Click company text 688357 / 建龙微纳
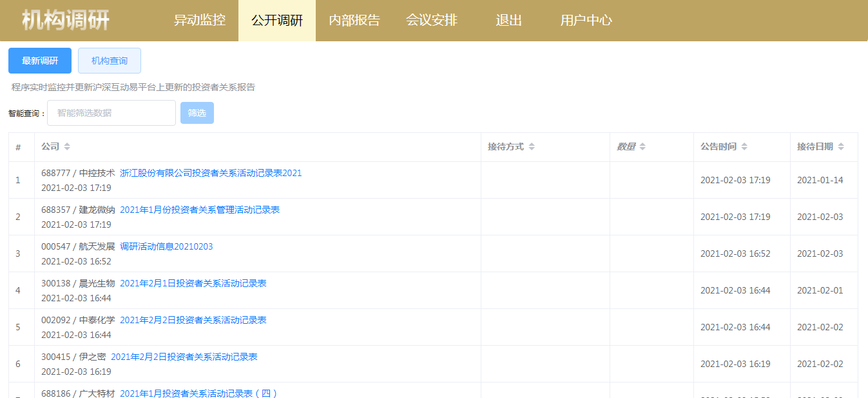Screen dimensions: 868x398 click(x=78, y=210)
